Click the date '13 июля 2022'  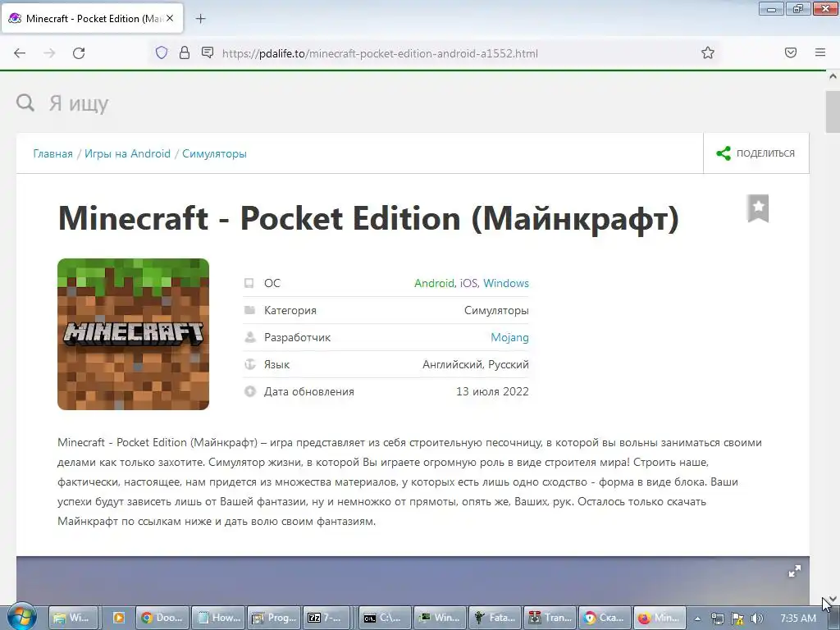point(492,391)
